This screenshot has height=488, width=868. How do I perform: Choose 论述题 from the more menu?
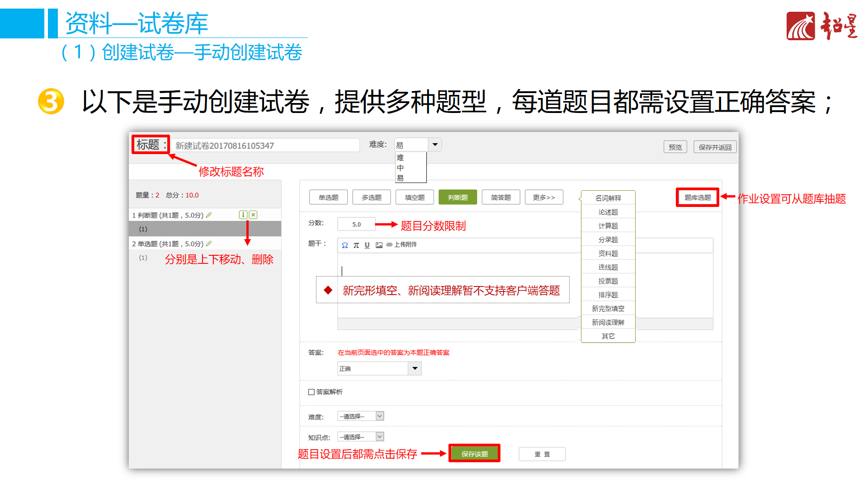(608, 212)
